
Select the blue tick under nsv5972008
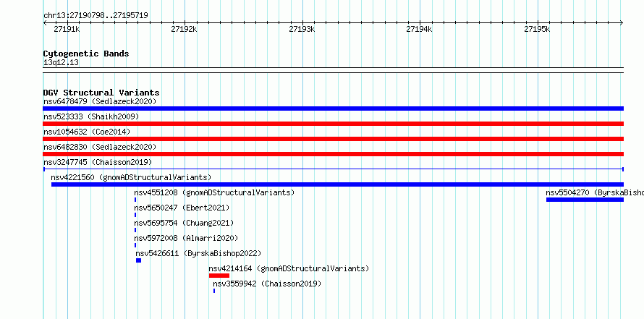pyautogui.click(x=135, y=245)
